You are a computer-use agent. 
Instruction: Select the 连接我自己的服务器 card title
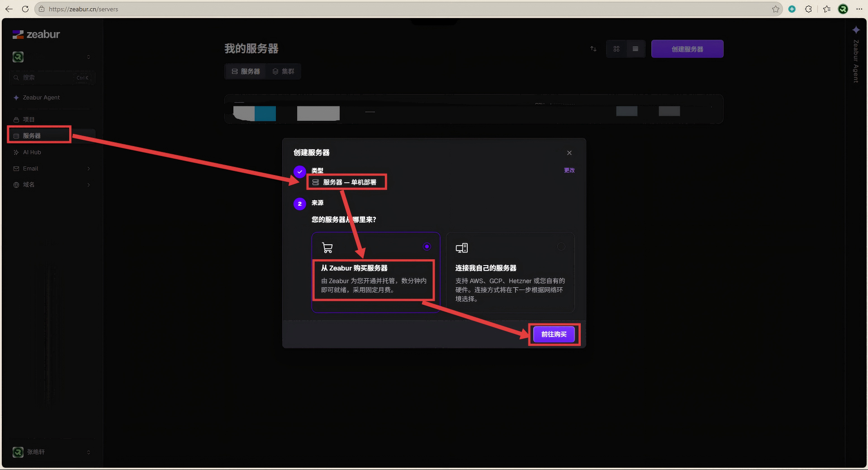pos(486,268)
